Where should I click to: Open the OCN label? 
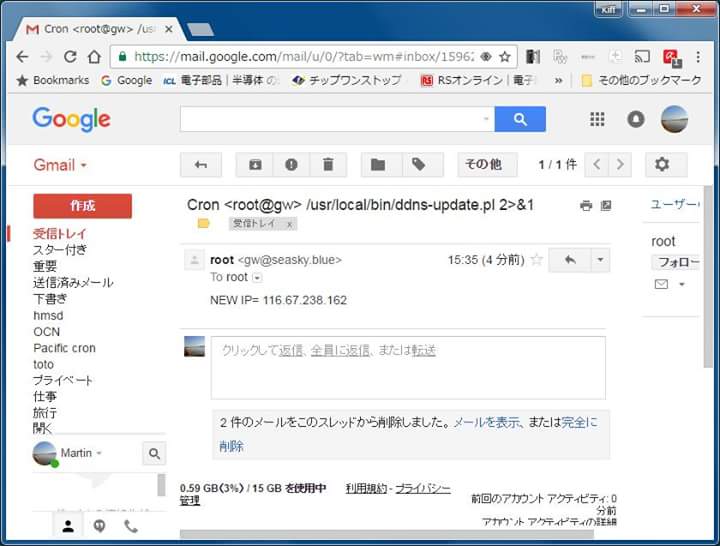click(x=46, y=332)
